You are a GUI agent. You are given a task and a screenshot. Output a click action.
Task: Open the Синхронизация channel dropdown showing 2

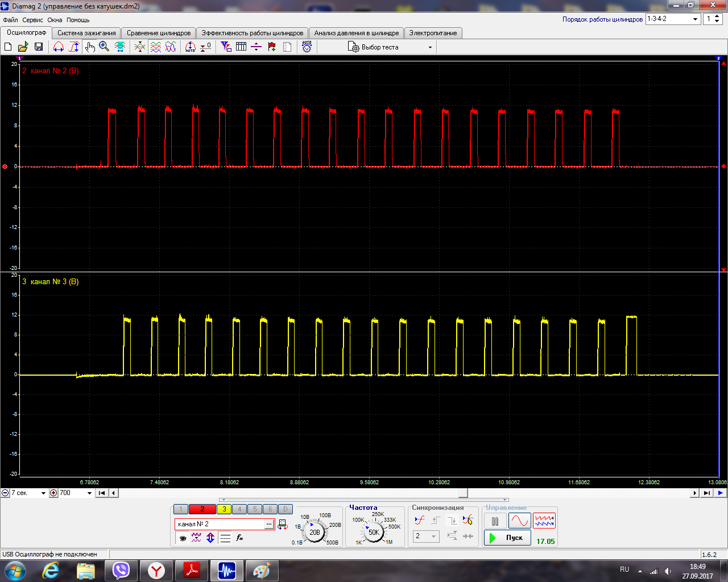[426, 536]
